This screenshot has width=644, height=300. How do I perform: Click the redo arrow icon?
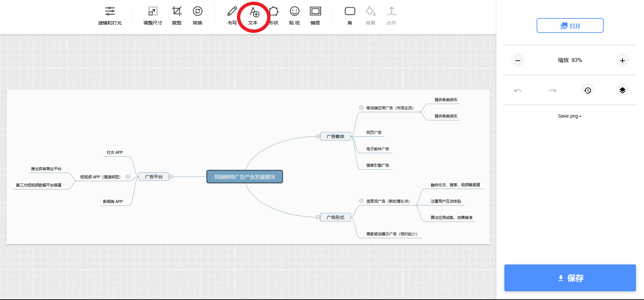point(552,91)
